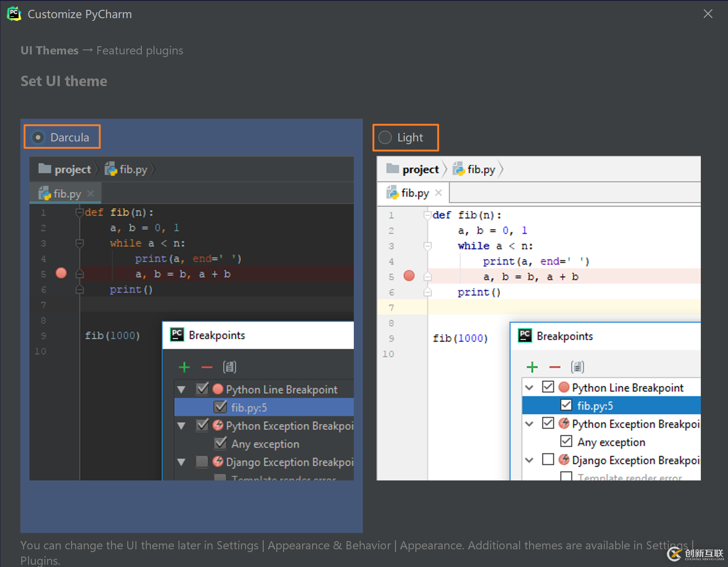Open the Featured plugins step
The height and width of the screenshot is (567, 728).
click(x=140, y=50)
